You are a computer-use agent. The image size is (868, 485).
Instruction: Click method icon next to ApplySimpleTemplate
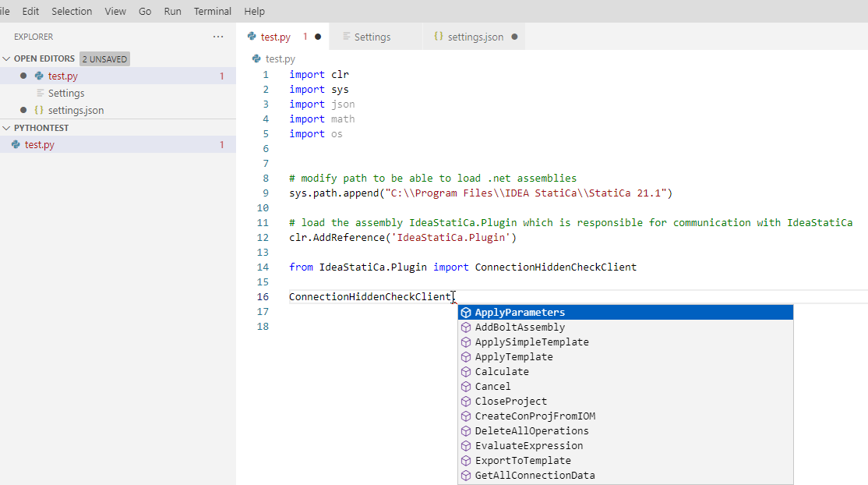466,342
